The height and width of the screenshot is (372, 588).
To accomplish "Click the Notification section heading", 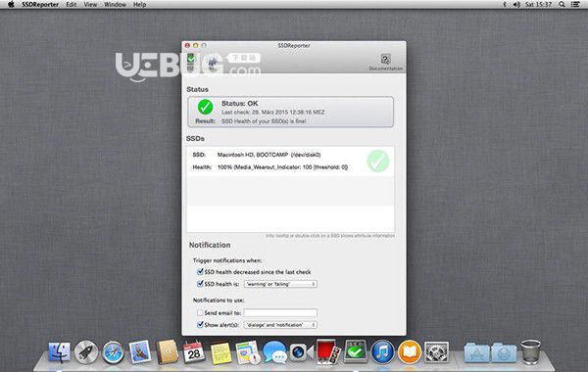I will [210, 245].
